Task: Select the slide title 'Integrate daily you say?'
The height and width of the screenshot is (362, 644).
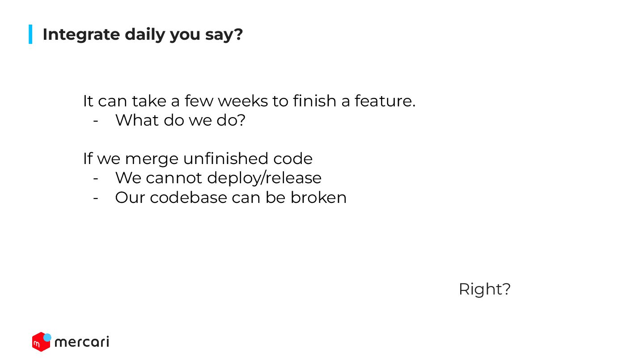Action: click(x=143, y=34)
